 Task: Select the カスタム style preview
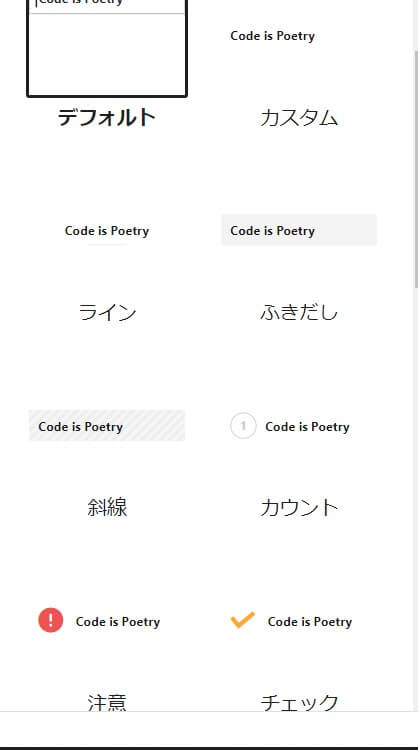[299, 36]
